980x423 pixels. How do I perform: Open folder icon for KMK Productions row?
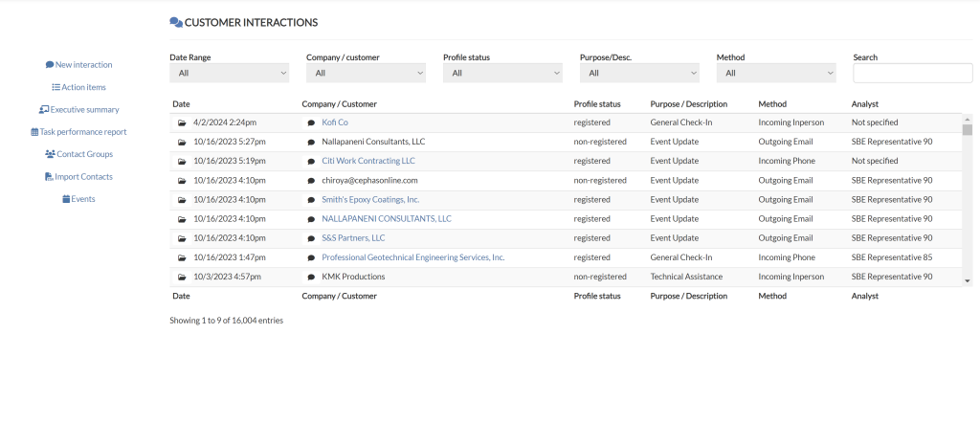[x=182, y=277]
